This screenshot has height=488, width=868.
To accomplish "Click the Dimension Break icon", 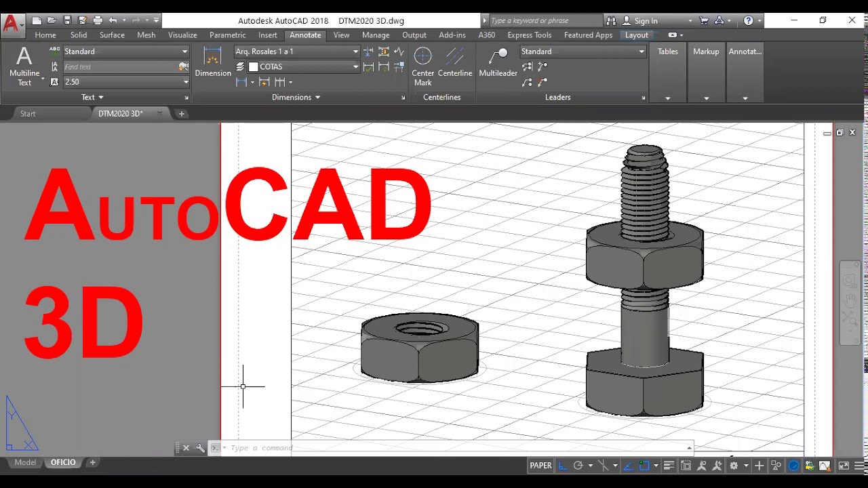I will (368, 52).
